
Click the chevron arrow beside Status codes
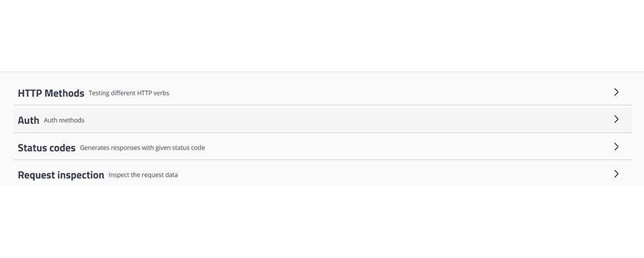(616, 146)
